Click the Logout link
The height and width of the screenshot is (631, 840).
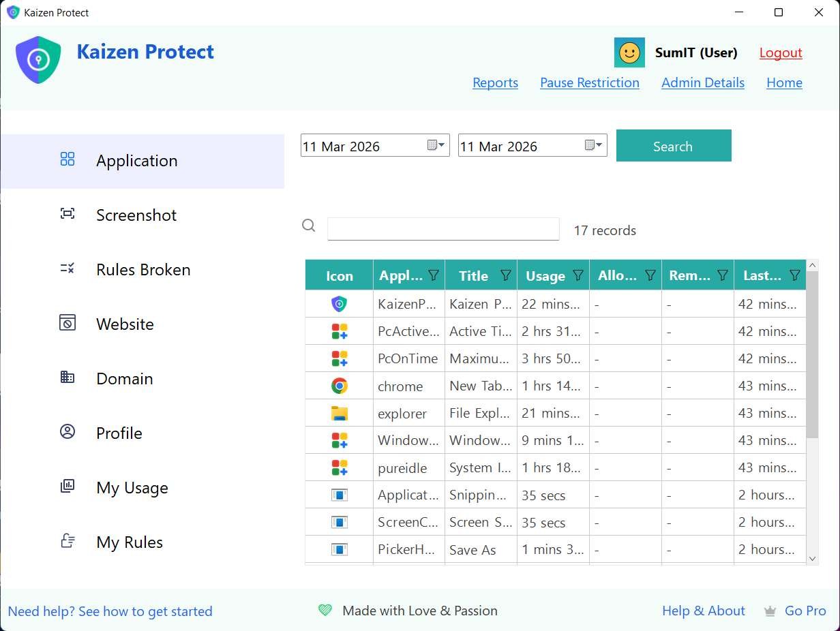[781, 53]
